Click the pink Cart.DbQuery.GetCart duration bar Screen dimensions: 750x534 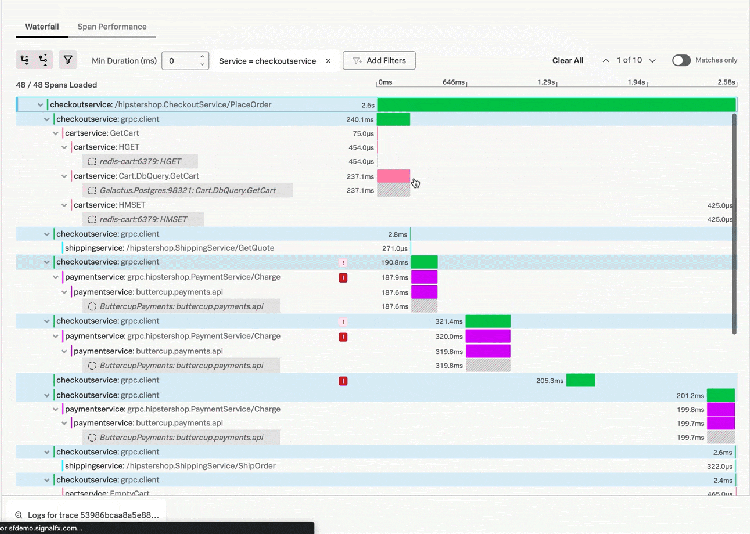(x=393, y=176)
